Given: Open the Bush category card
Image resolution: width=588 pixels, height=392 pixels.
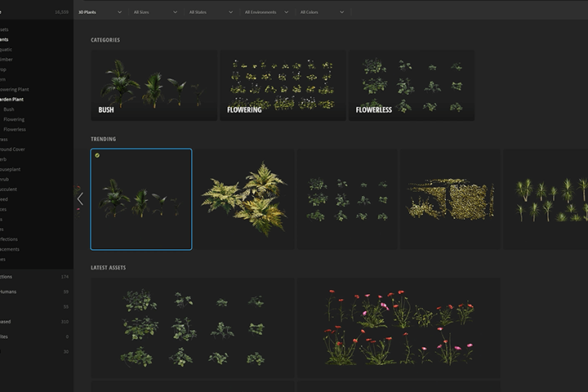Looking at the screenshot, I should 154,86.
